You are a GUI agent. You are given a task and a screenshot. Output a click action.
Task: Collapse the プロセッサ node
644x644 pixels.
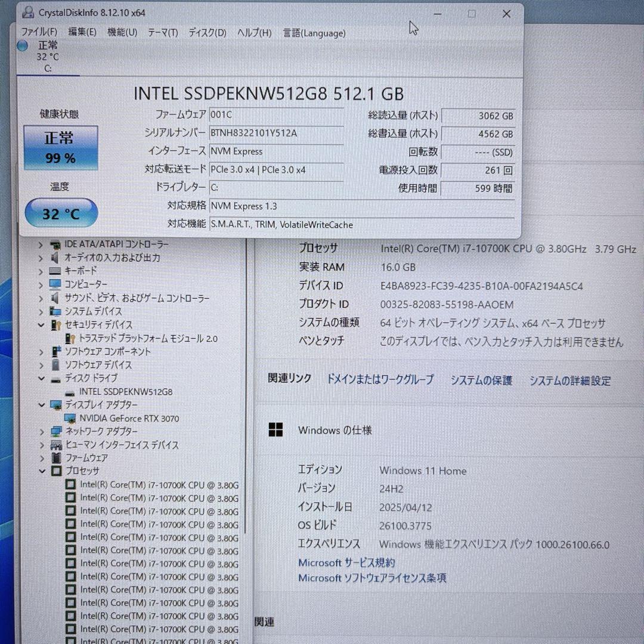coord(42,471)
